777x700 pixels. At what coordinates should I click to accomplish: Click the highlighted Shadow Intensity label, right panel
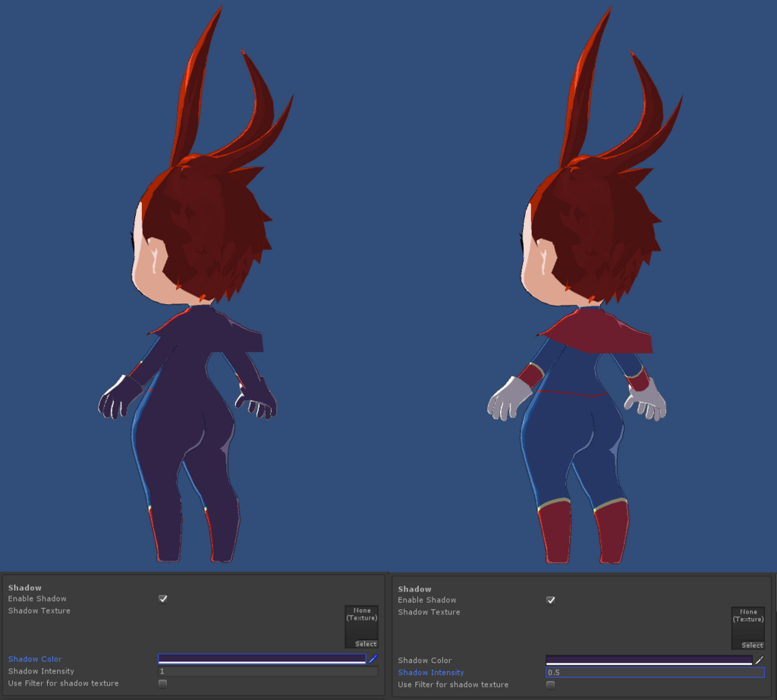click(431, 672)
